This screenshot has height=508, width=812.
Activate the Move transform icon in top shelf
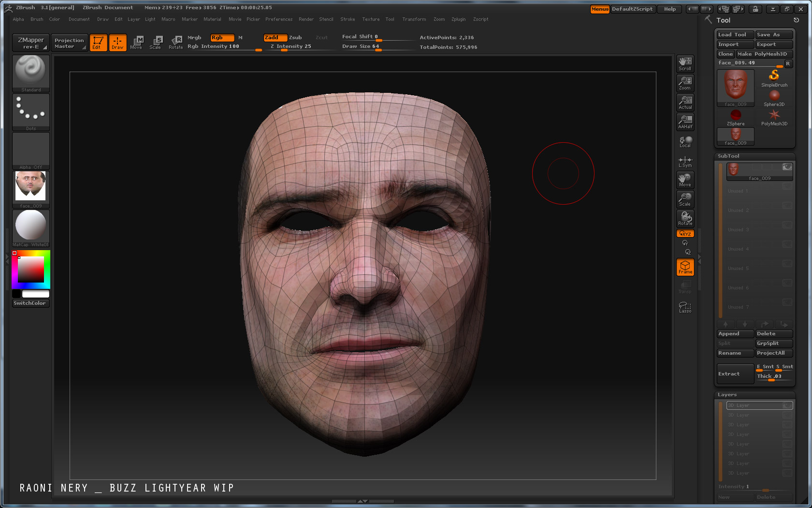click(136, 43)
